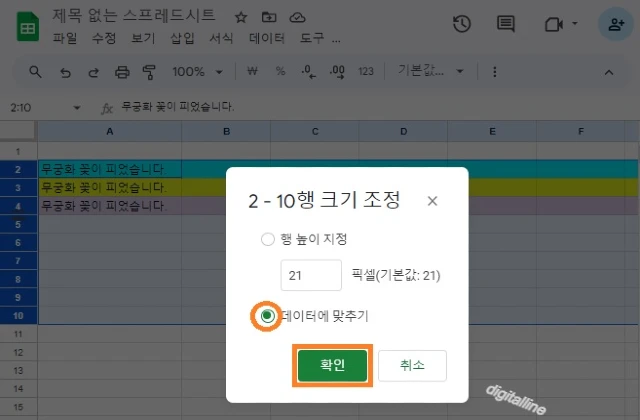The image size is (640, 420).
Task: Select row 10 header
Action: 18,316
